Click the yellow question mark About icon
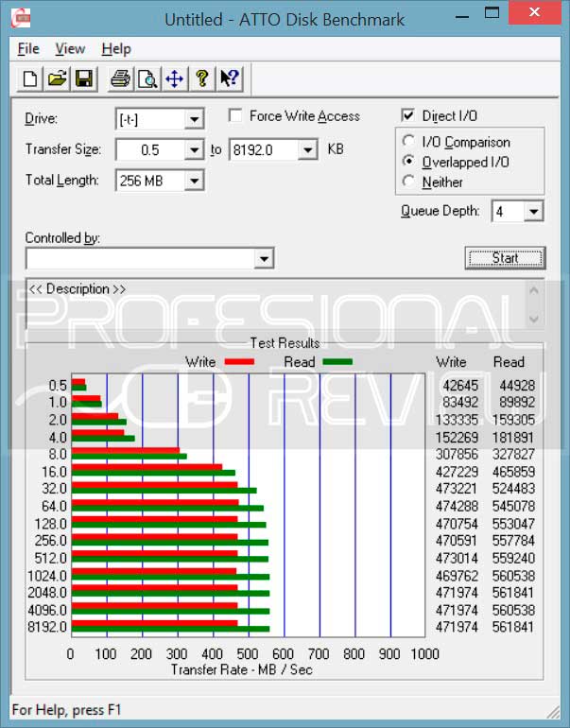Image resolution: width=570 pixels, height=728 pixels. point(202,78)
